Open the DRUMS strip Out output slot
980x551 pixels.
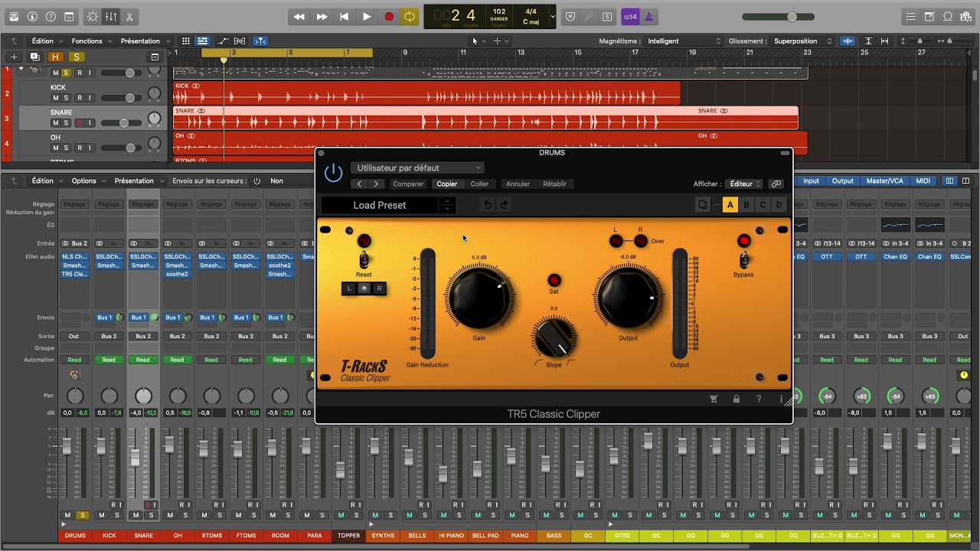pos(74,336)
